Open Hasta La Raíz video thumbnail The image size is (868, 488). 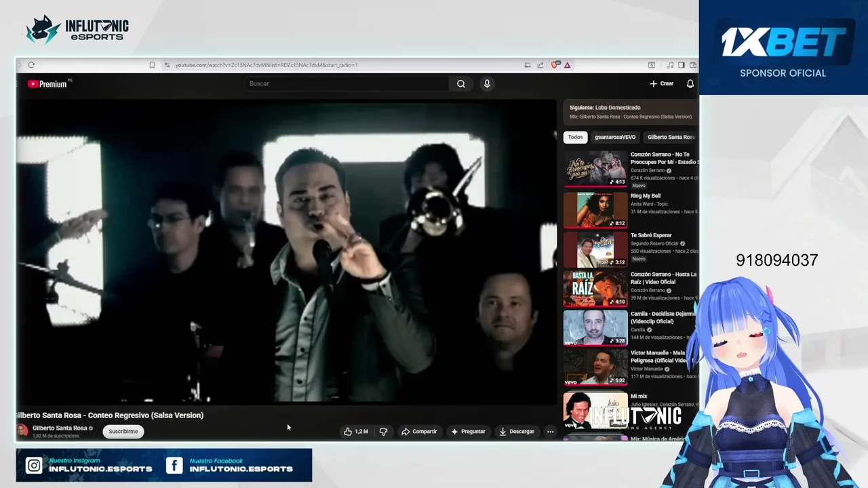[595, 289]
